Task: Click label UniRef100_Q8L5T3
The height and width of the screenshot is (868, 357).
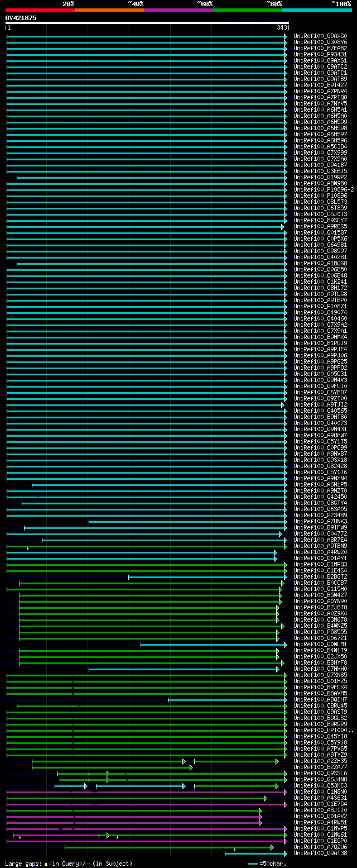Action: coord(320,202)
